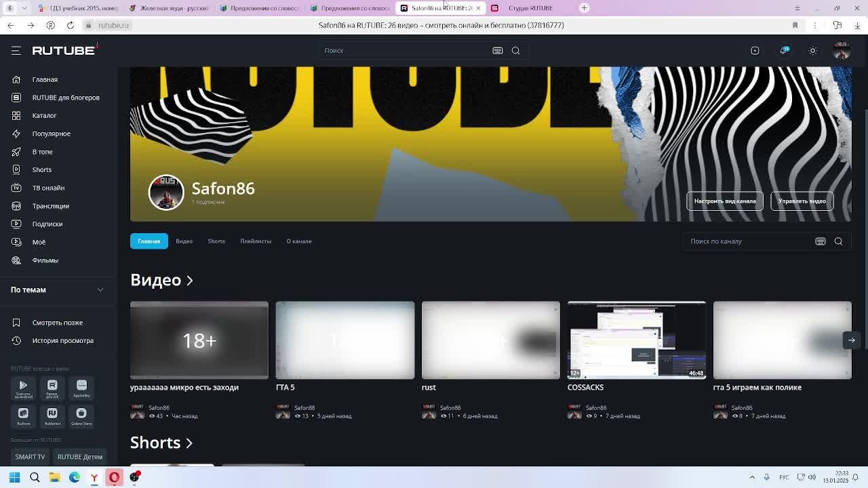Switch to the Плейлисты channel tab

click(x=256, y=241)
